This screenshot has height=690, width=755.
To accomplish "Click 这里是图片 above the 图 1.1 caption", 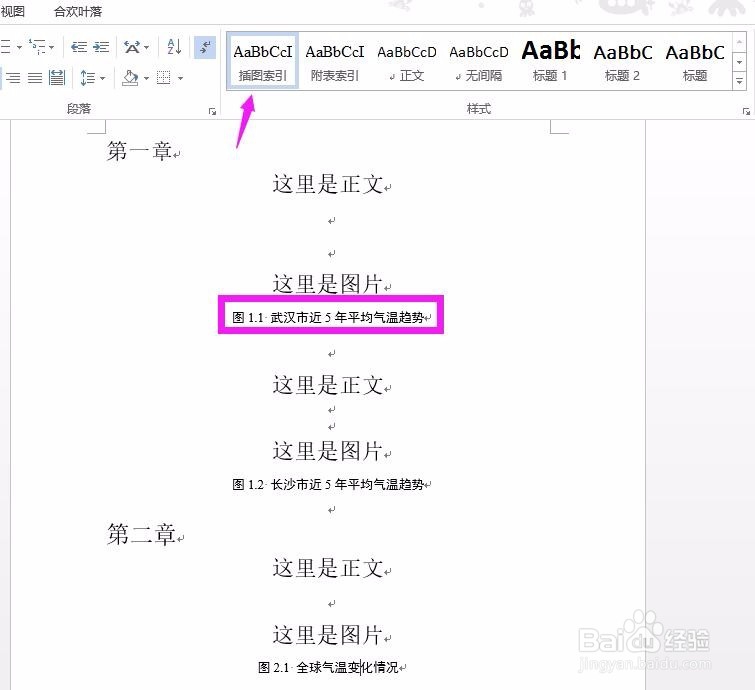I will click(328, 284).
